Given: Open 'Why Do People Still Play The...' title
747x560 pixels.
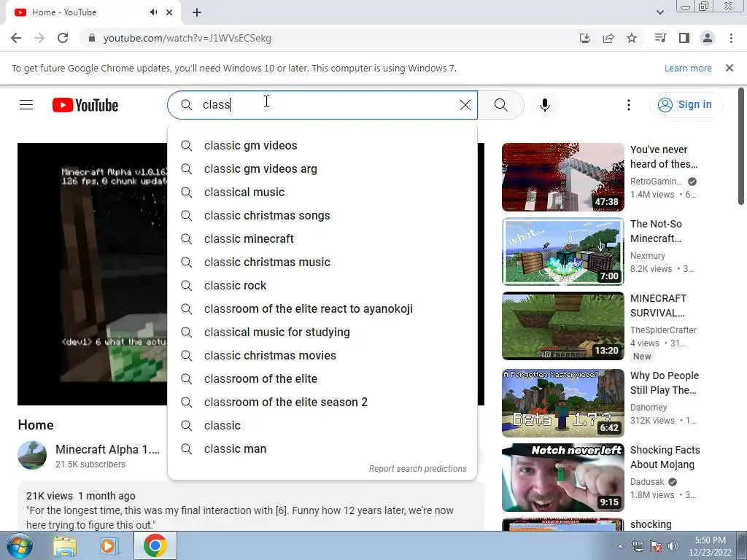Looking at the screenshot, I should point(665,383).
